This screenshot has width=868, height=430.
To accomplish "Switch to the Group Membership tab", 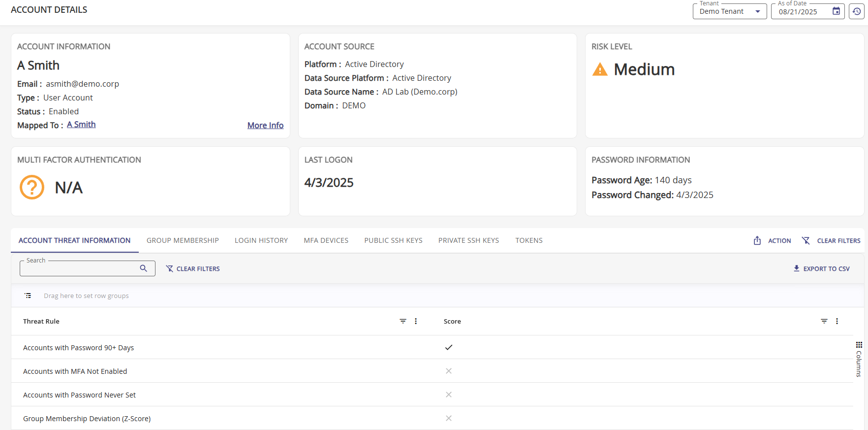I will coord(183,240).
